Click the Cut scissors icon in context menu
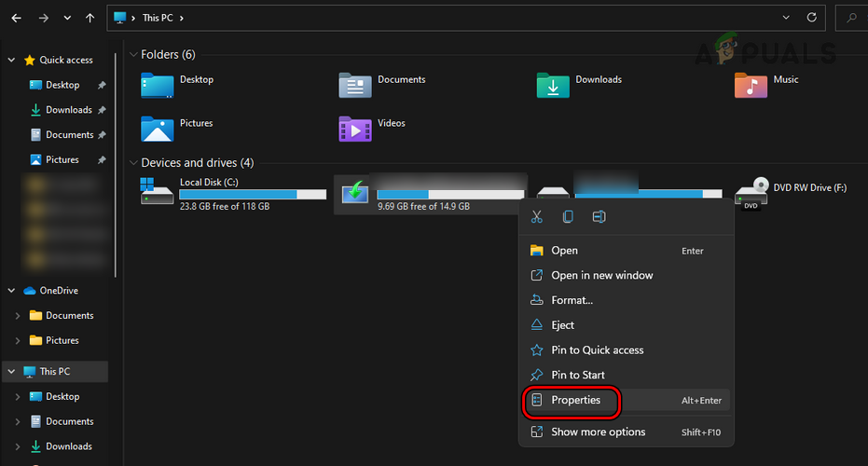868x466 pixels. click(537, 217)
